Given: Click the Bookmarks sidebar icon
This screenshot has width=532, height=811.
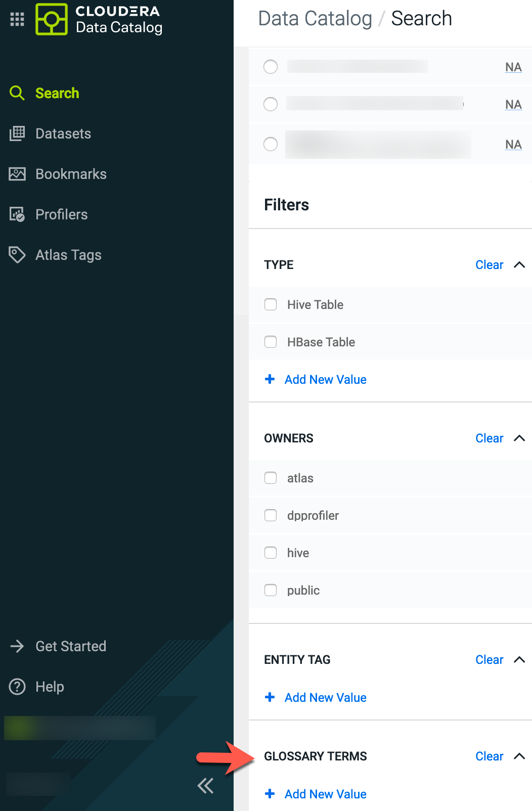Looking at the screenshot, I should click(17, 174).
